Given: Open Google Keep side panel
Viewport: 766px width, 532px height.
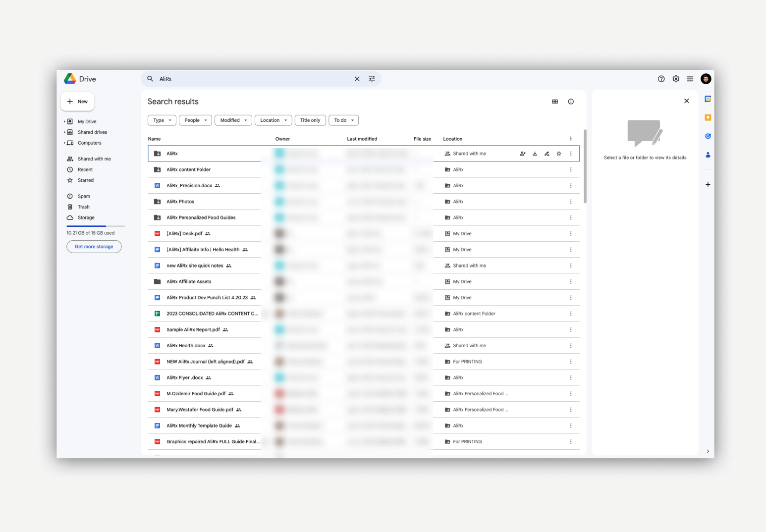Looking at the screenshot, I should click(708, 117).
